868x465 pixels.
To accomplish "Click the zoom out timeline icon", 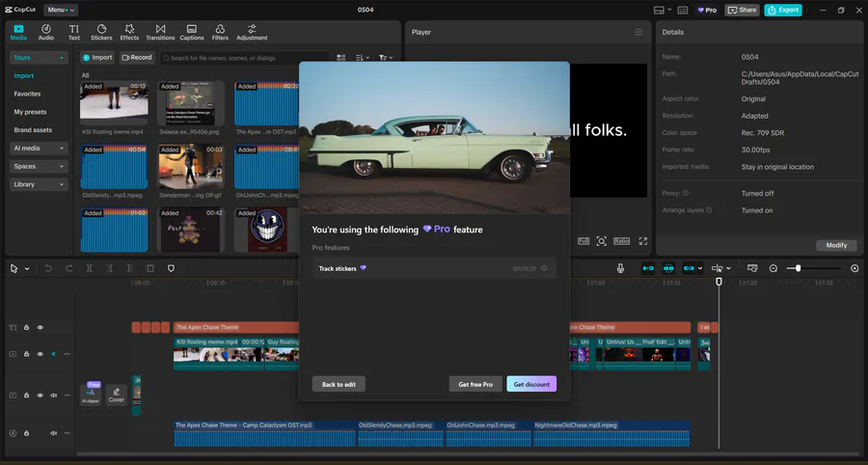I will pos(773,268).
